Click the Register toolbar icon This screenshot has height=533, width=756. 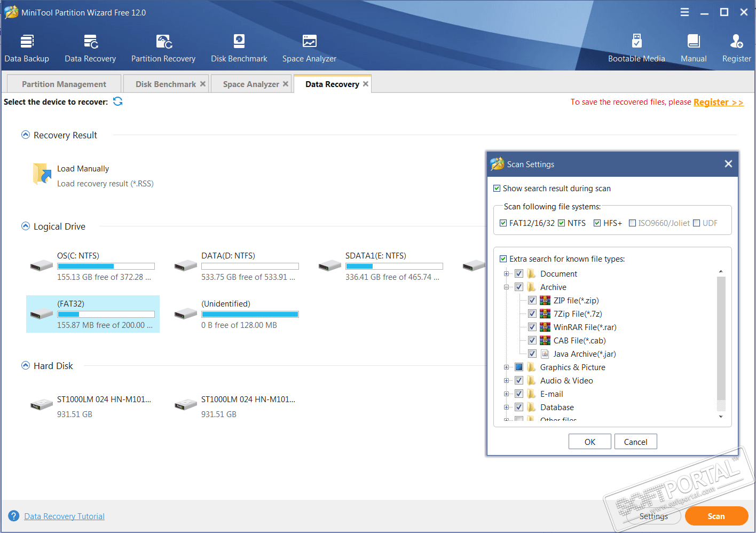736,49
